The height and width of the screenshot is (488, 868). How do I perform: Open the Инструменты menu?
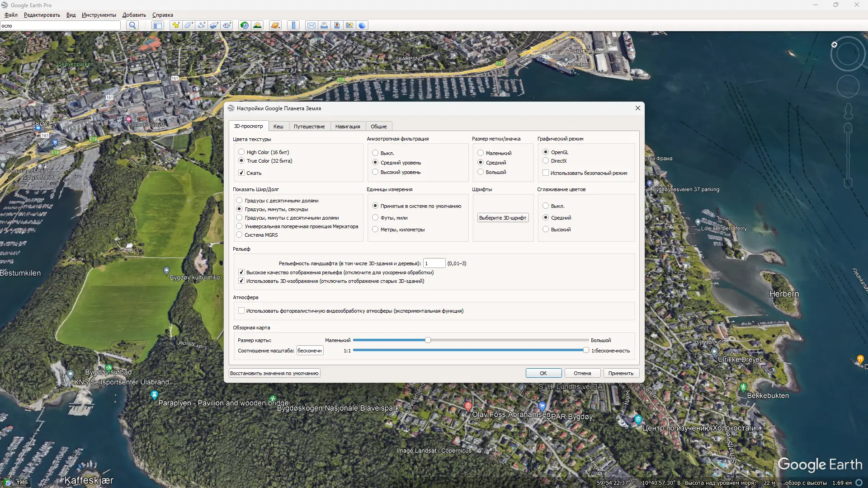click(x=99, y=15)
